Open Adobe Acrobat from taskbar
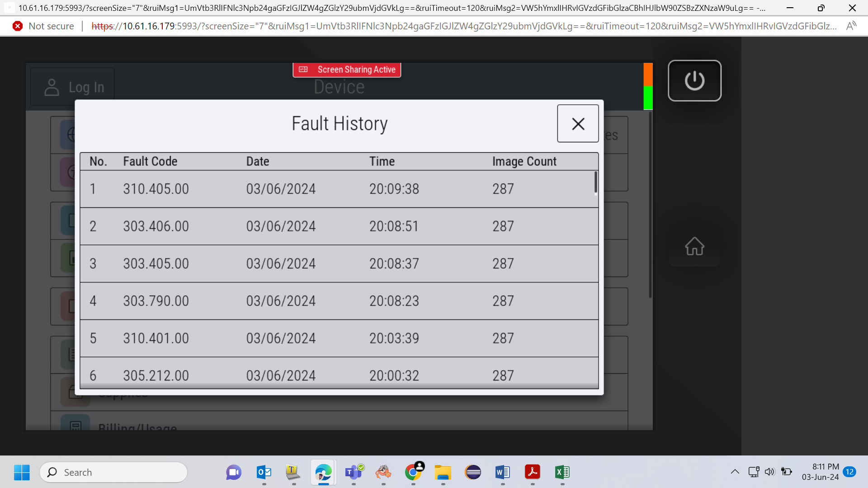This screenshot has height=488, width=868. pos(533,473)
